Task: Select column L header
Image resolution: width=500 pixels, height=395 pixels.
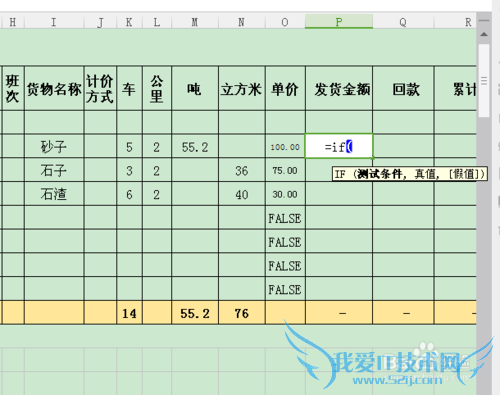Action: tap(157, 22)
